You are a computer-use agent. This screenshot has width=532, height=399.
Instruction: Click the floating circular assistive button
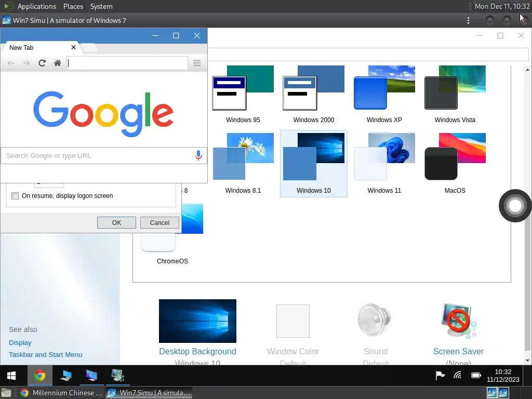click(x=515, y=206)
